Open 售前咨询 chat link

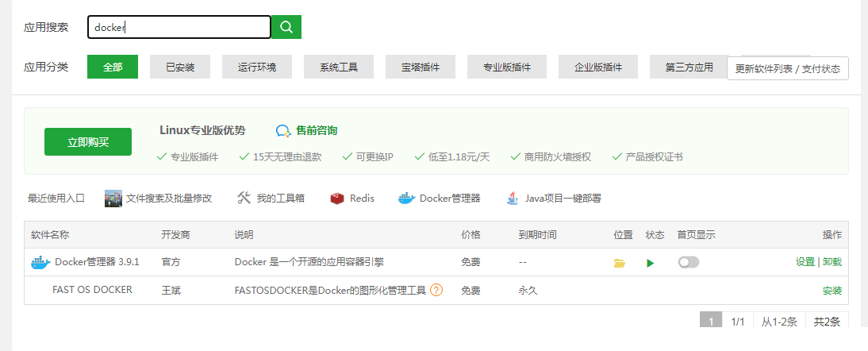317,131
